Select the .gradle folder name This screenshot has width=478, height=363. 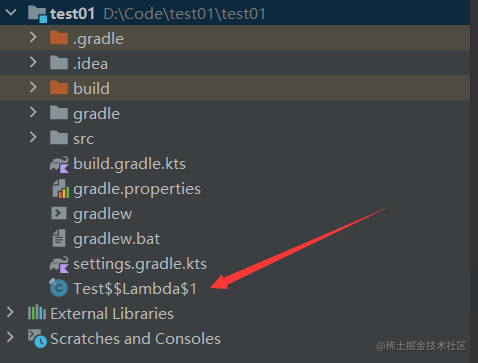(x=98, y=39)
